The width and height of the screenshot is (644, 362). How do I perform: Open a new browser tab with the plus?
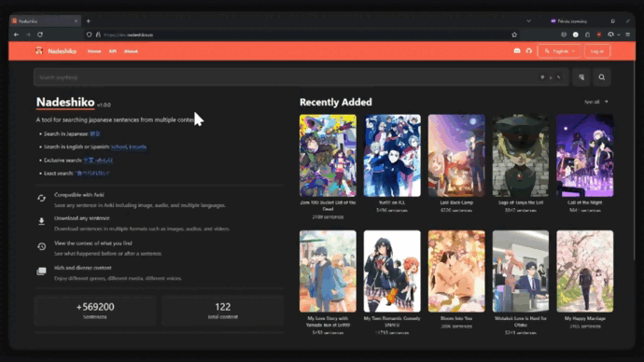coord(89,21)
